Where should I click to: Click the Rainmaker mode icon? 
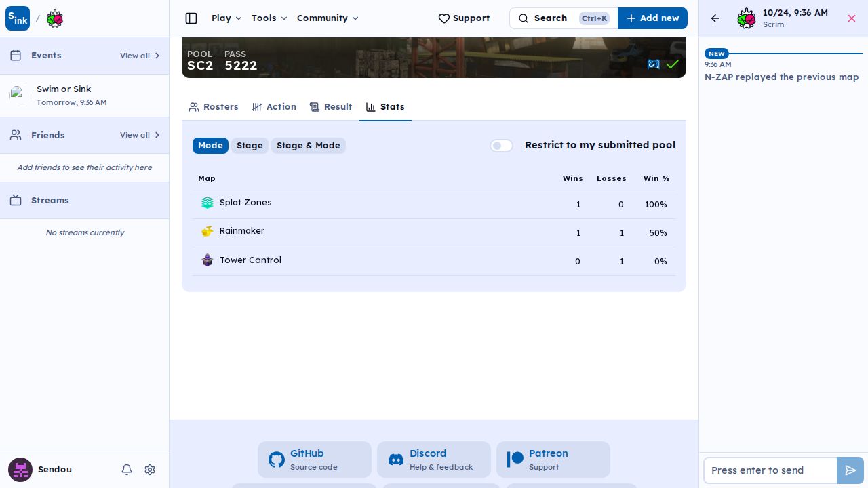point(208,231)
